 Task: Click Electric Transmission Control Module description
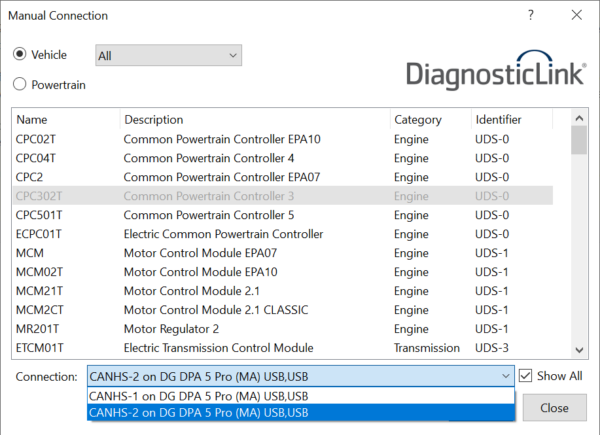(x=218, y=348)
